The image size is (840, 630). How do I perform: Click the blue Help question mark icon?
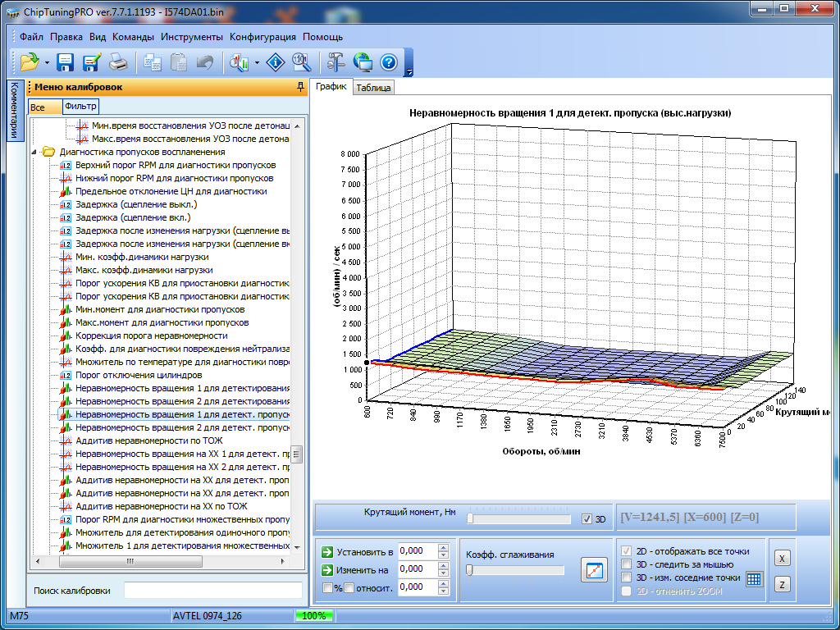tap(388, 62)
